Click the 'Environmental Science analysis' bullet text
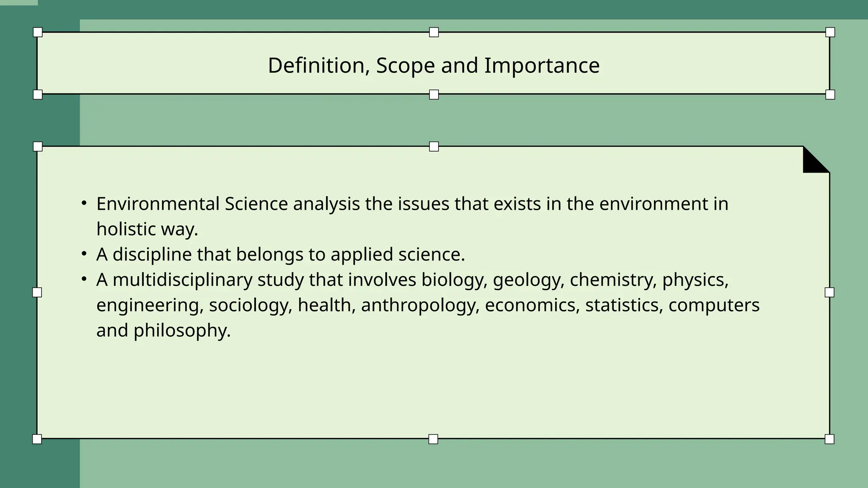Viewport: 868px width, 488px height. coord(412,216)
